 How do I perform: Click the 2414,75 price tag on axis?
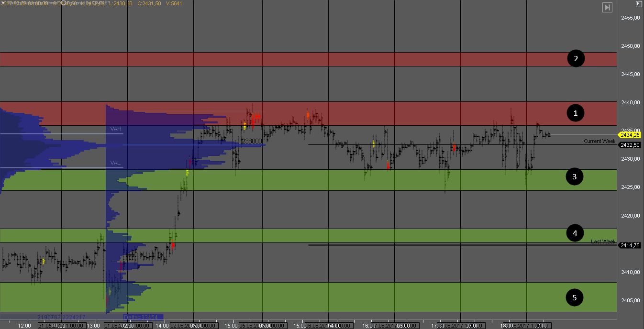(630, 245)
